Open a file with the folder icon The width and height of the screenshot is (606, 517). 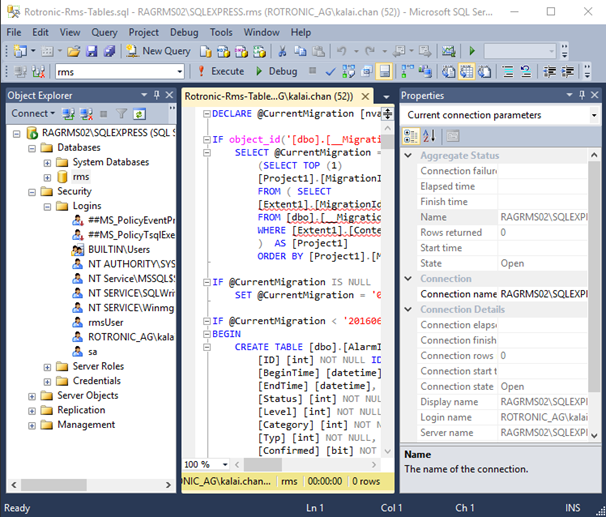click(73, 51)
